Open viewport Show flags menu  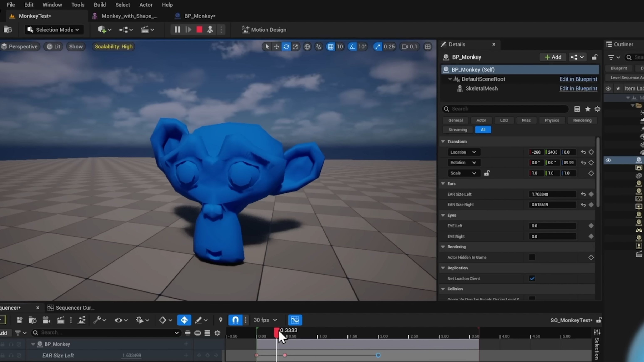click(x=76, y=47)
